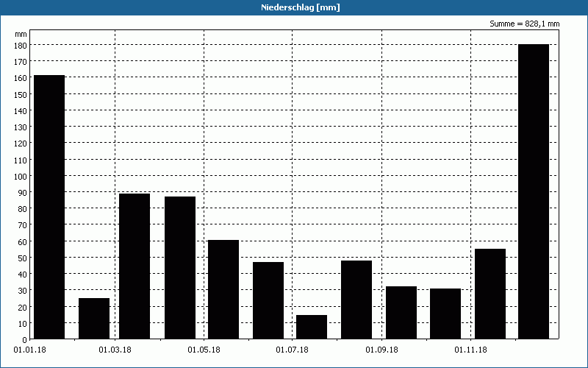Click the Niederschlag [mm] title bar
The height and width of the screenshot is (368, 588).
(x=294, y=7)
